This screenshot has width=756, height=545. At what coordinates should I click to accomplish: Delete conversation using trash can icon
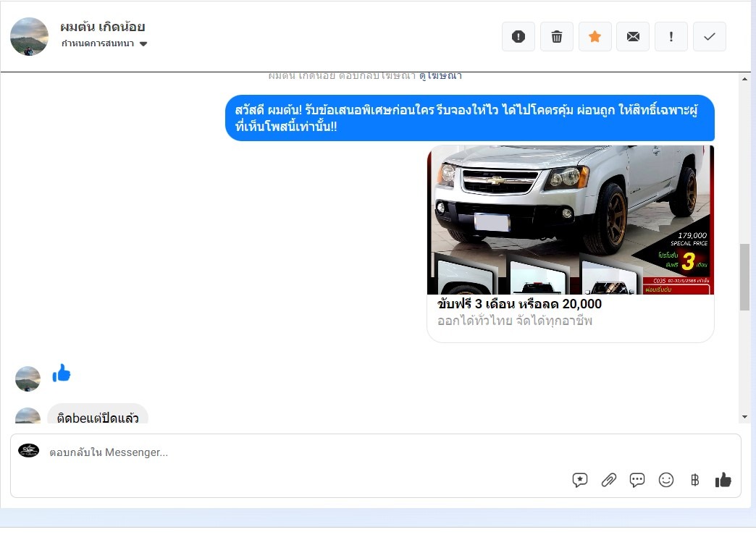tap(557, 37)
